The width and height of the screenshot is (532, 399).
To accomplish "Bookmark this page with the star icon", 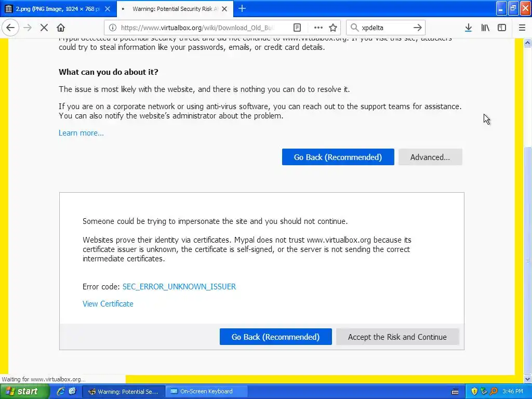I will [x=333, y=28].
